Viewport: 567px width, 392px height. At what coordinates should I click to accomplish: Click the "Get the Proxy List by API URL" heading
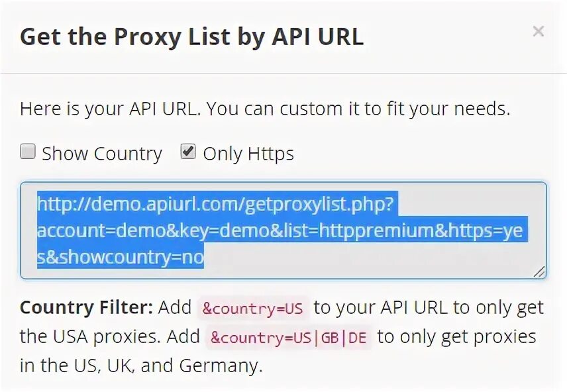point(191,37)
